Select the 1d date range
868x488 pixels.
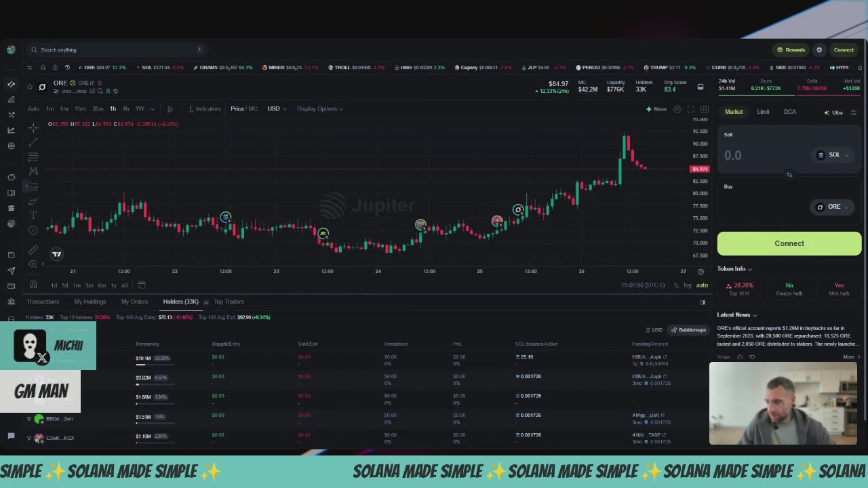tap(54, 285)
